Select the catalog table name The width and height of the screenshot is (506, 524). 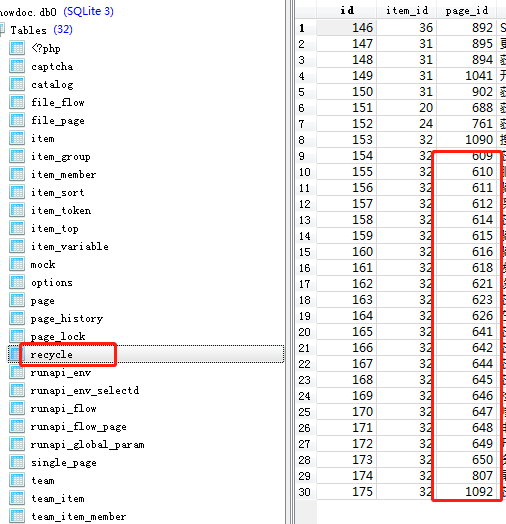(52, 85)
